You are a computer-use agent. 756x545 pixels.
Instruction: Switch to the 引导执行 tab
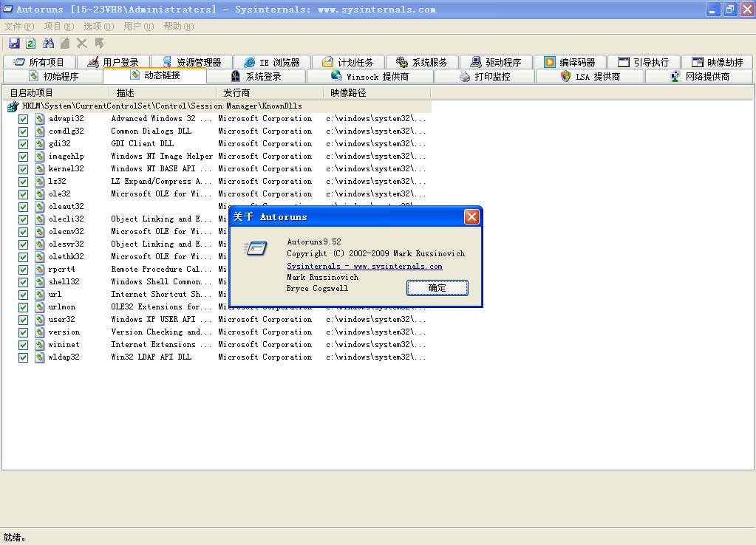point(644,62)
